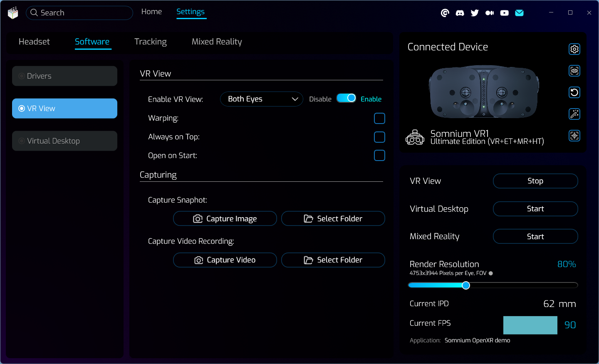The width and height of the screenshot is (599, 364).
Task: Check the Warping checkbox
Action: pyautogui.click(x=379, y=119)
